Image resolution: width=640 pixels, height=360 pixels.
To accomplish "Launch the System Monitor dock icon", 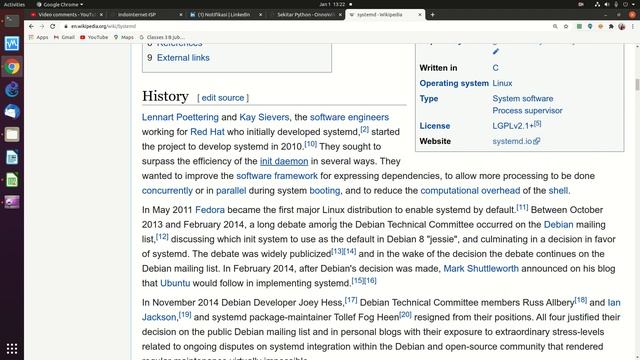I will pyautogui.click(x=12, y=43).
